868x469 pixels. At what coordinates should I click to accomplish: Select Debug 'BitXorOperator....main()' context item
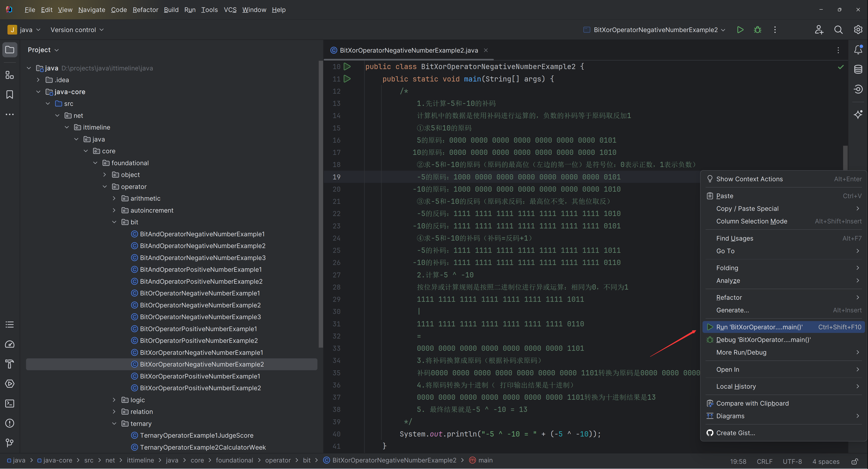pyautogui.click(x=784, y=340)
